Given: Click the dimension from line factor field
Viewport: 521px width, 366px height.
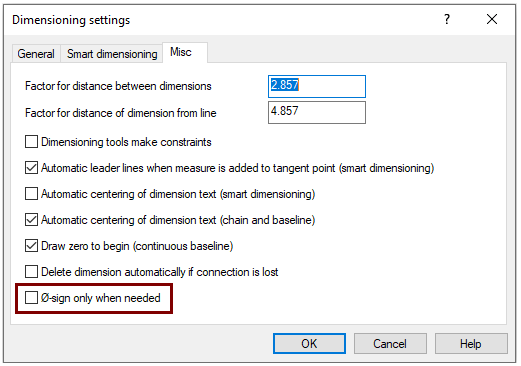Looking at the screenshot, I should point(317,113).
